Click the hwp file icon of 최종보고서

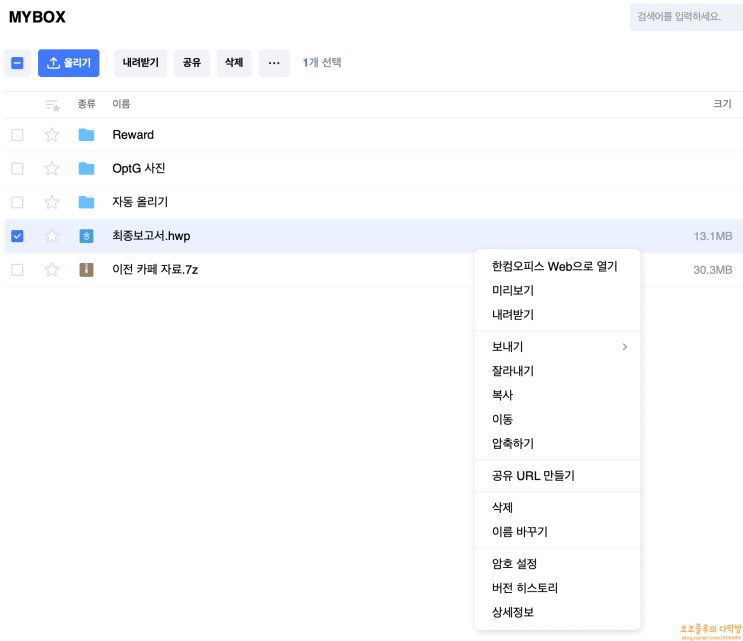tap(86, 236)
